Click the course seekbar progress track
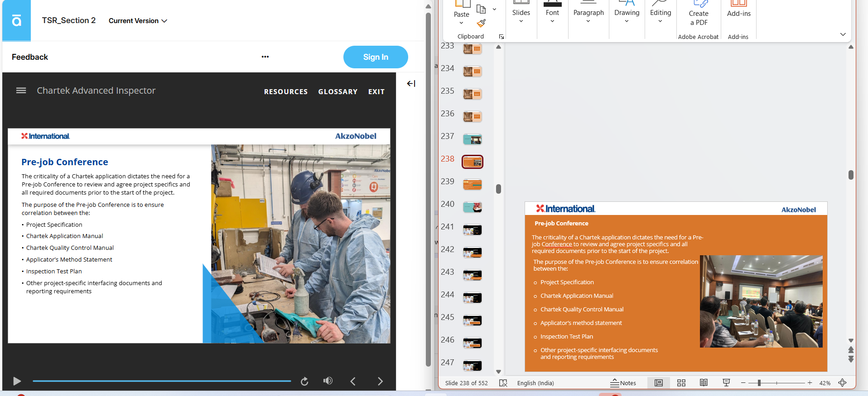This screenshot has height=396, width=868. pos(162,381)
